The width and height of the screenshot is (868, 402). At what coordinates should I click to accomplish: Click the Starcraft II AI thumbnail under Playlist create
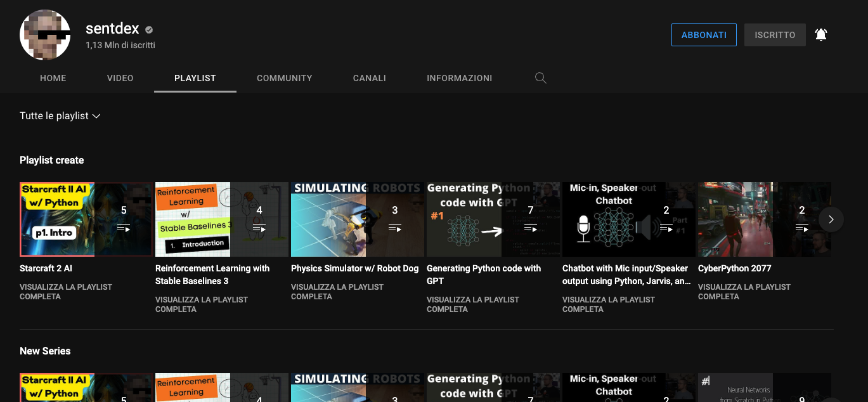tap(86, 219)
